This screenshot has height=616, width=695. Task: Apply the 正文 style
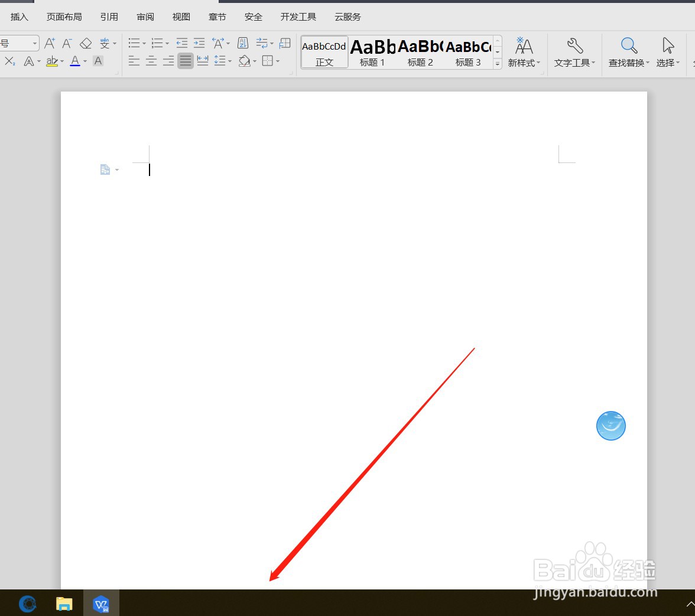point(324,52)
